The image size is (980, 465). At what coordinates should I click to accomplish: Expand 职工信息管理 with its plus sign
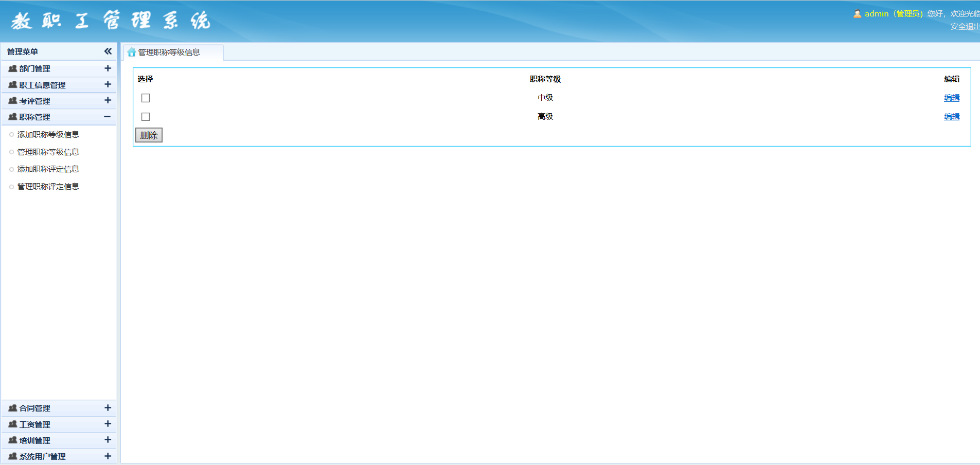pos(108,84)
